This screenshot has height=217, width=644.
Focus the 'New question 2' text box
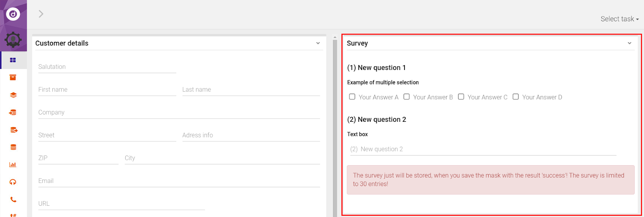pos(483,149)
